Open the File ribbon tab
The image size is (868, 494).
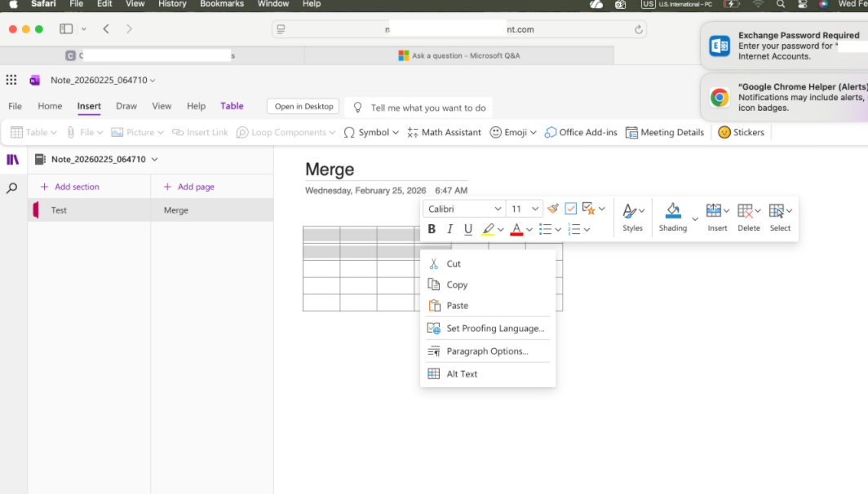click(15, 106)
